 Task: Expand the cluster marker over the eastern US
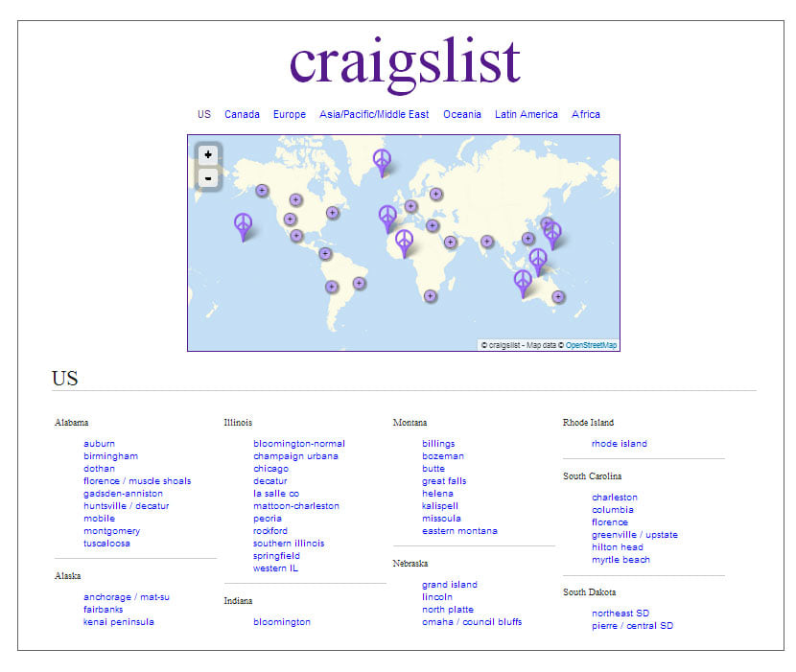(x=333, y=212)
